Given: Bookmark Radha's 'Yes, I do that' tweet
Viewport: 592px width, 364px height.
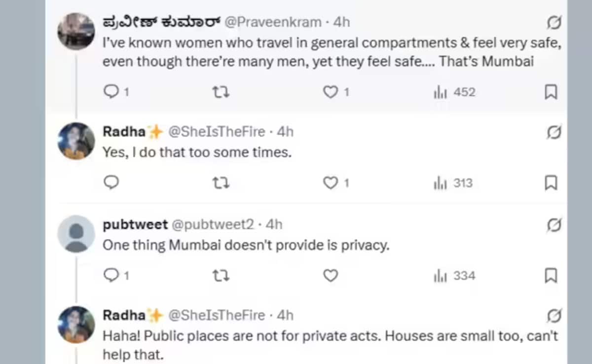Looking at the screenshot, I should coord(551,183).
